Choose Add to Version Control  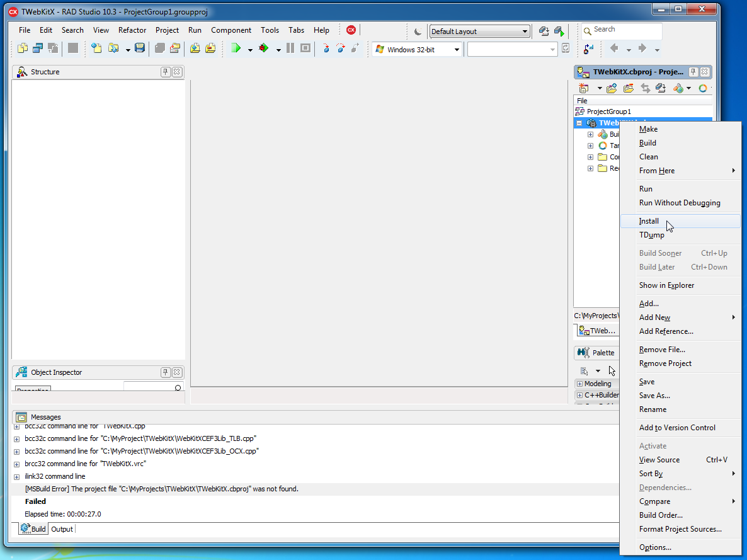680,428
